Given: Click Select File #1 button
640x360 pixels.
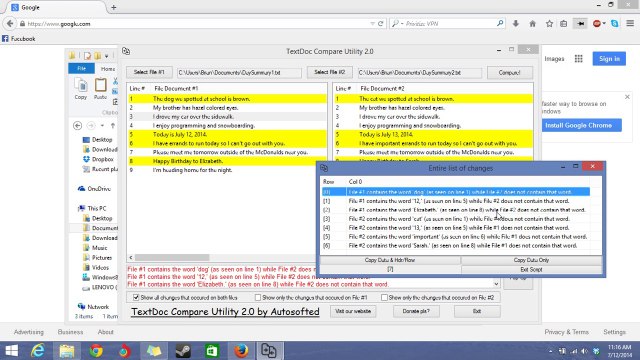Looking at the screenshot, I should coord(149,72).
